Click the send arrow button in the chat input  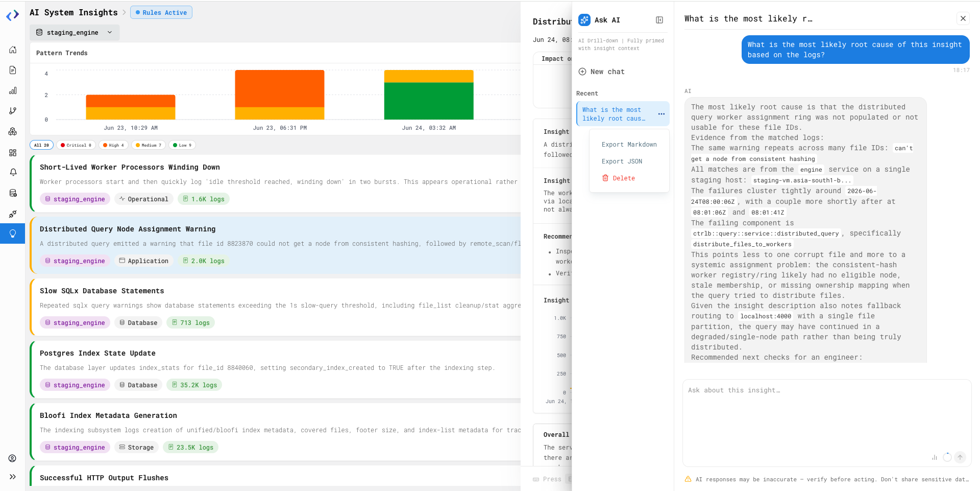pos(960,457)
